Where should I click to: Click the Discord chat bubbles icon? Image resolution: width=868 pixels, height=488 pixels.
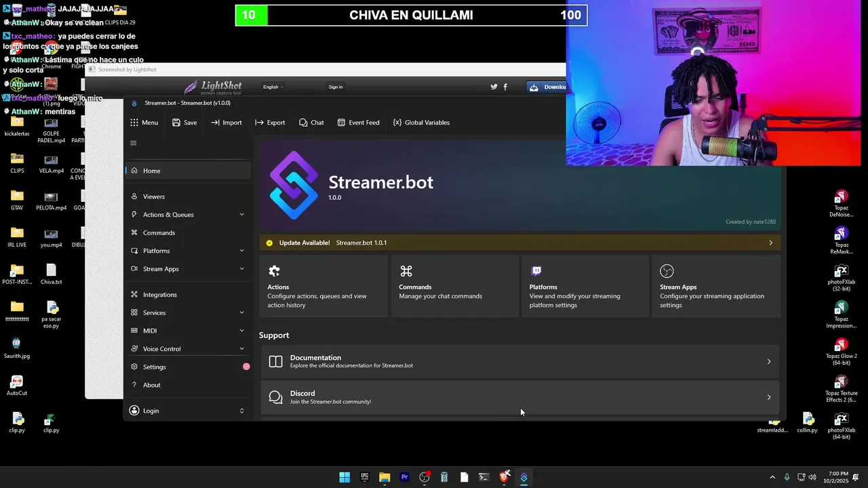(275, 397)
